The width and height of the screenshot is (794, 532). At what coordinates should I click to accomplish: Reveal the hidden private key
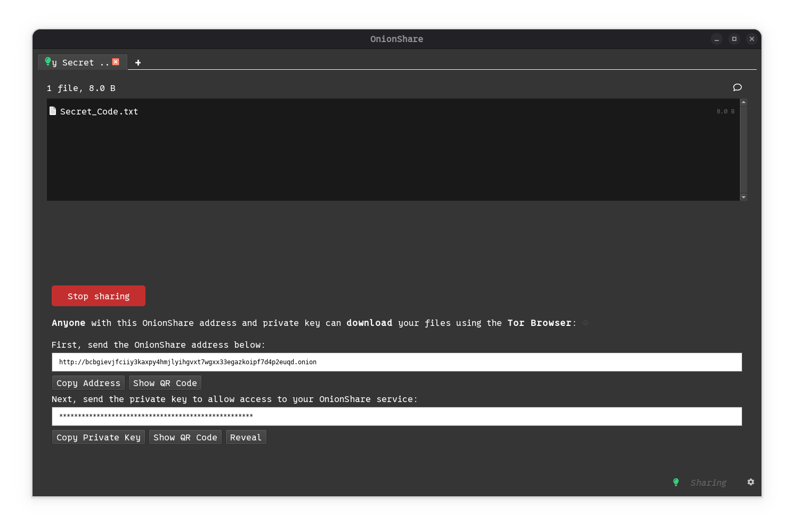[x=246, y=437]
